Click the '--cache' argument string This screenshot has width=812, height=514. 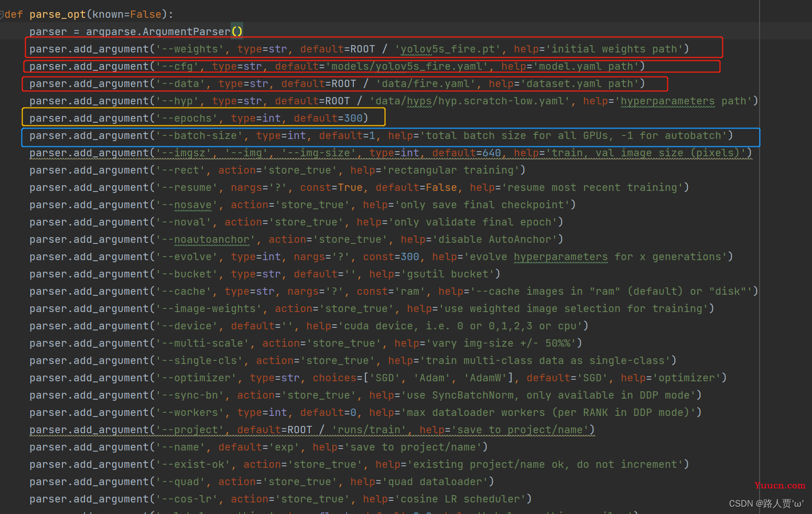pyautogui.click(x=183, y=292)
